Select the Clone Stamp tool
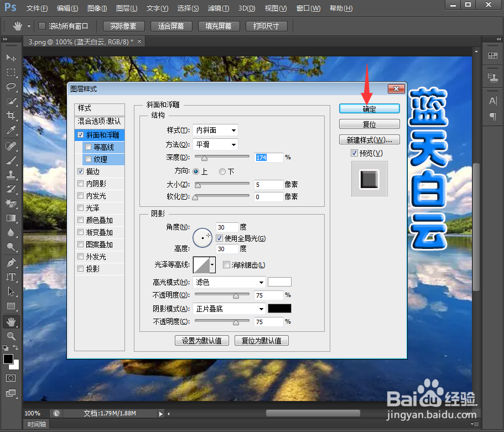 [11, 175]
